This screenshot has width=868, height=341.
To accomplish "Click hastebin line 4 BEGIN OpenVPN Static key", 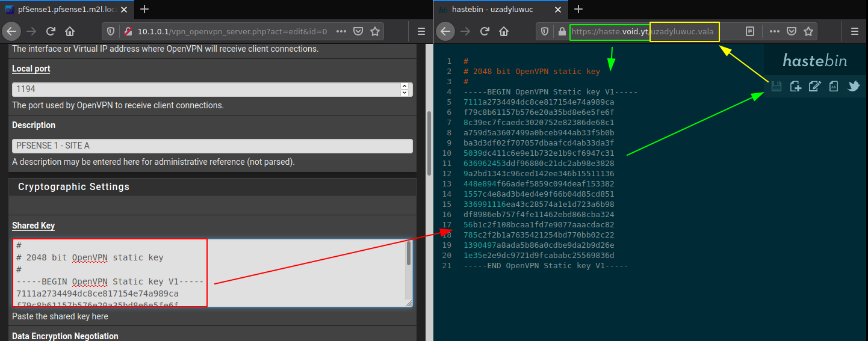I will (550, 91).
